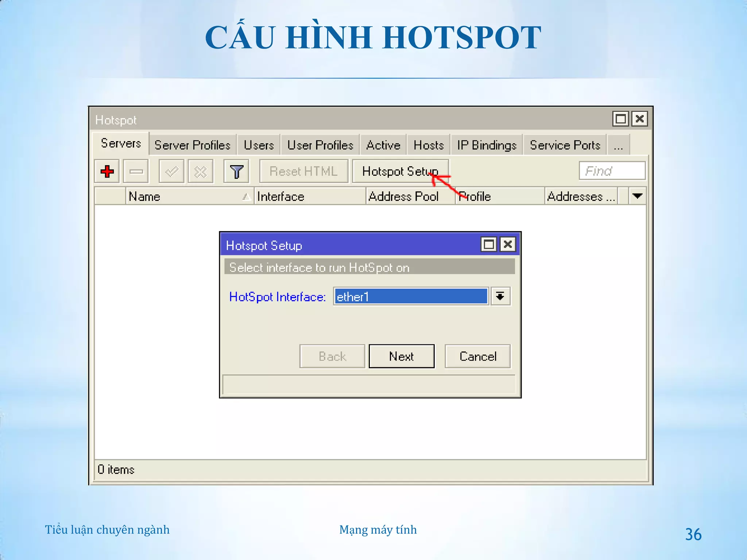Click the red plus add button
The image size is (747, 560).
pyautogui.click(x=107, y=171)
